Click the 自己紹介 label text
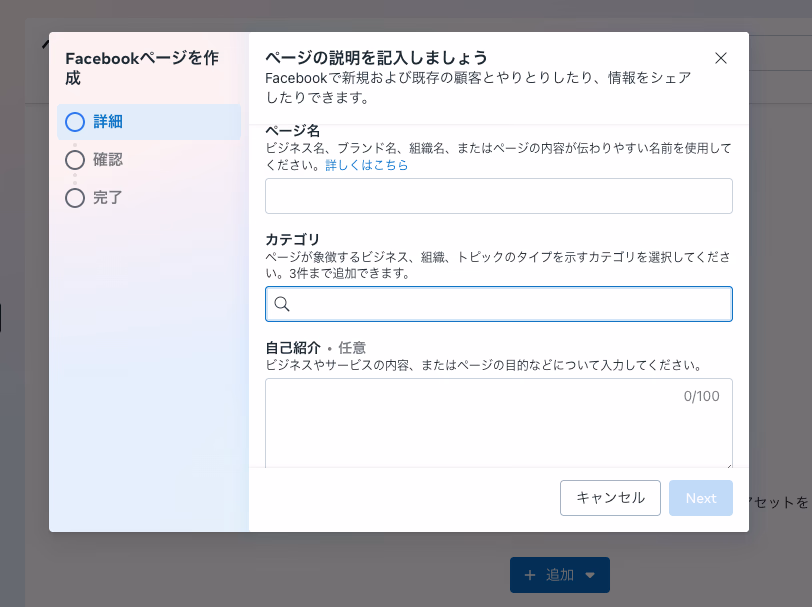The image size is (812, 607). [x=293, y=348]
